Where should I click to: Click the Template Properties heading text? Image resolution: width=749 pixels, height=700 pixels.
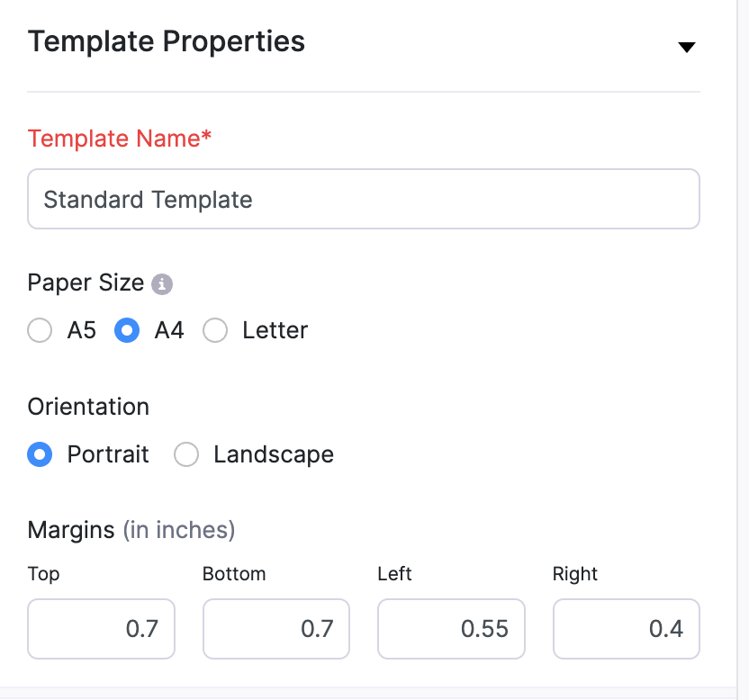point(167,42)
